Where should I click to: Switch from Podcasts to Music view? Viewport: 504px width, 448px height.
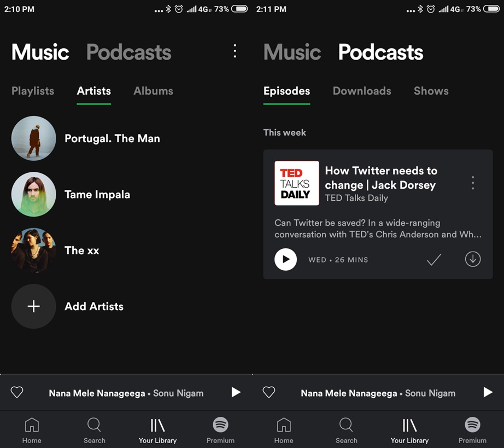[x=292, y=52]
